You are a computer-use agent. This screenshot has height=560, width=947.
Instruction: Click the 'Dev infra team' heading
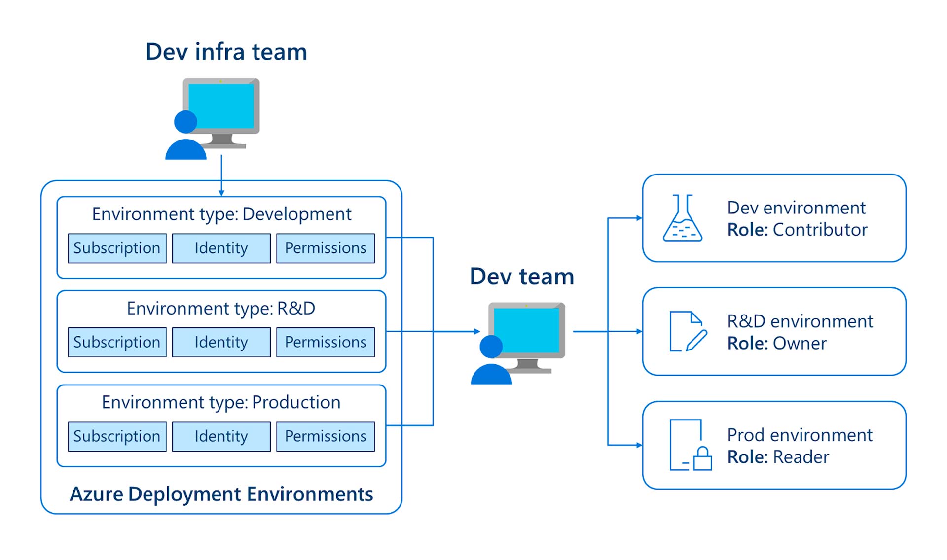pyautogui.click(x=226, y=52)
